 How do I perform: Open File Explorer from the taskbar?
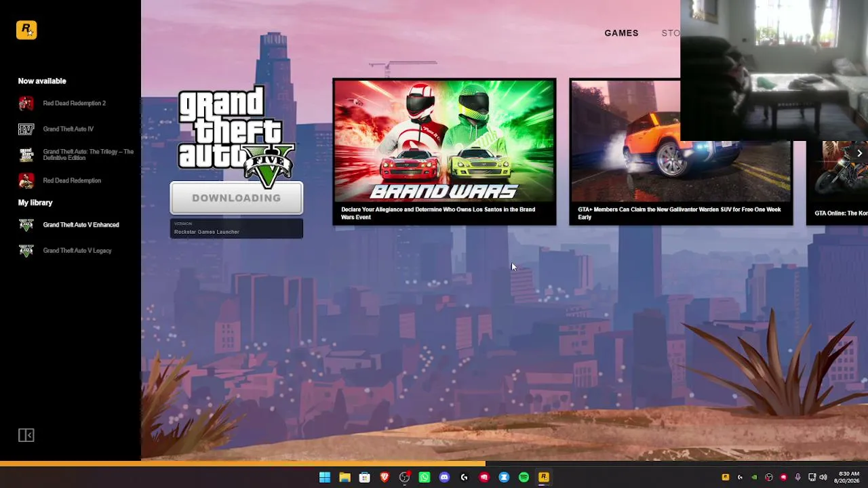(x=344, y=477)
